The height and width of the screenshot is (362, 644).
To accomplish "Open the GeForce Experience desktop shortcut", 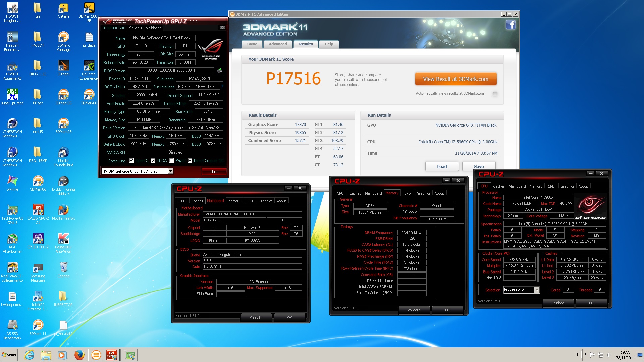I will 89,70.
